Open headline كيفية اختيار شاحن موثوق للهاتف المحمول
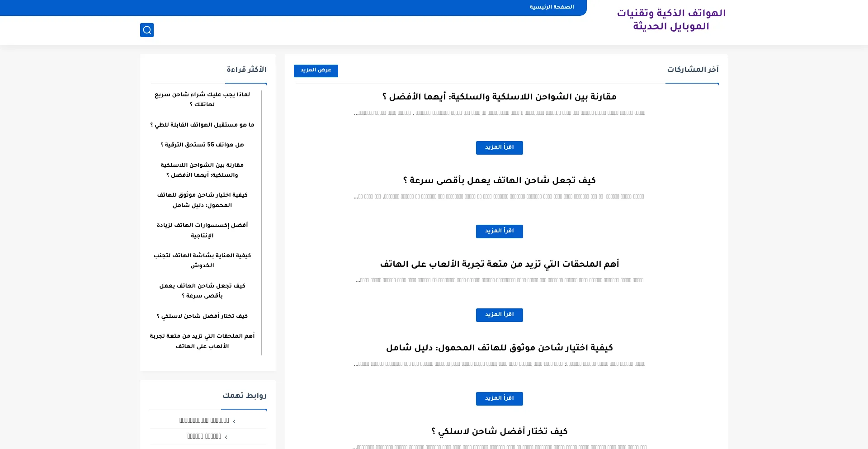 click(x=499, y=348)
